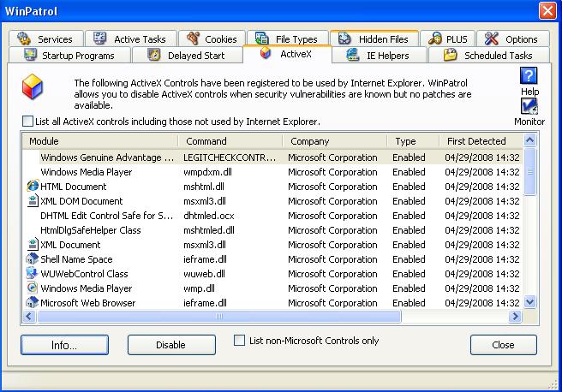Click the HTML Document row icon
The height and width of the screenshot is (392, 562).
point(33,187)
